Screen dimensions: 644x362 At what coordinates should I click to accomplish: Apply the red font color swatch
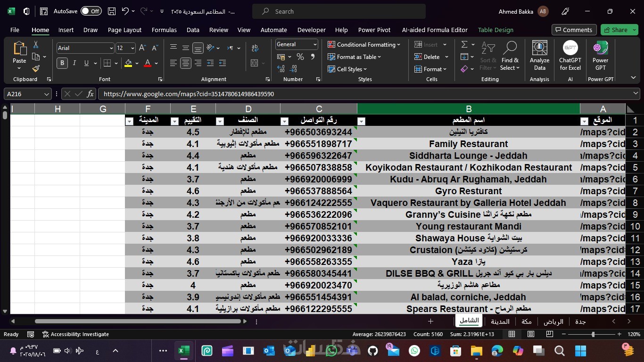point(148,63)
